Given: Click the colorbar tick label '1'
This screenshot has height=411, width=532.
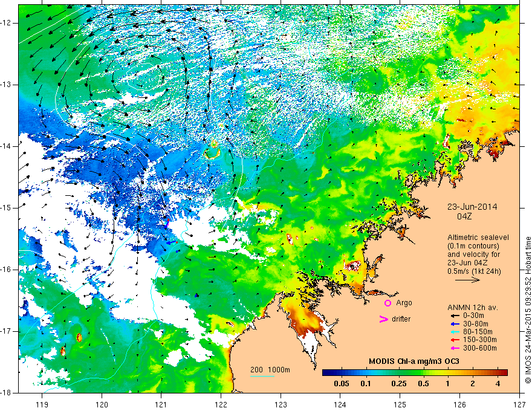Looking at the screenshot, I should tap(448, 384).
